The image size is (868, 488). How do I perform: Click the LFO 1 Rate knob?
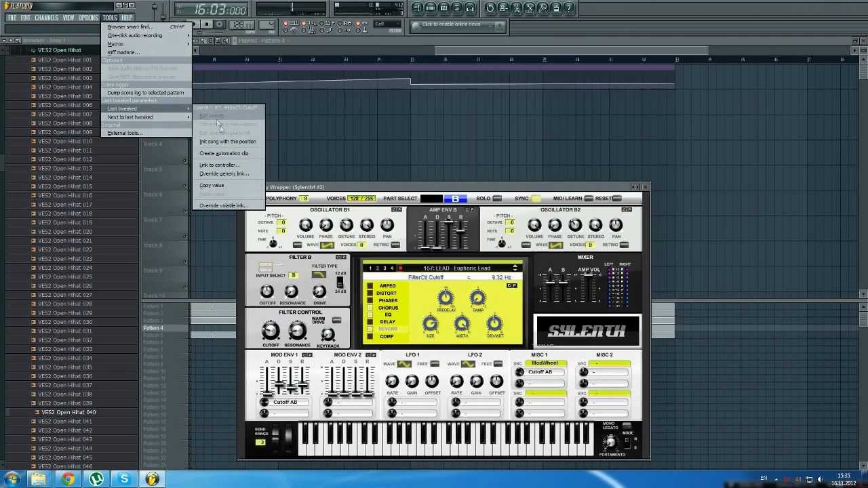pos(392,382)
